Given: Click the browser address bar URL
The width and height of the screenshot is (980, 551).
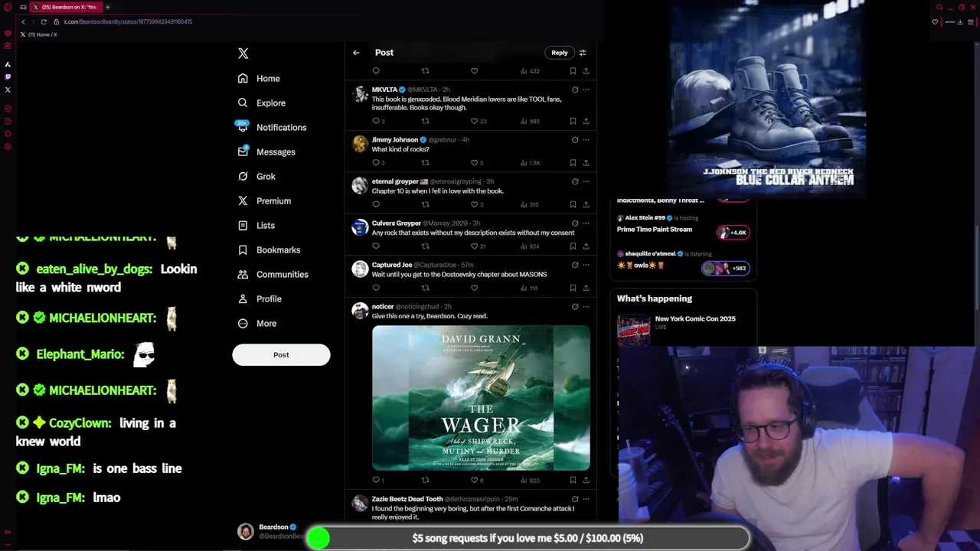Looking at the screenshot, I should click(x=128, y=21).
